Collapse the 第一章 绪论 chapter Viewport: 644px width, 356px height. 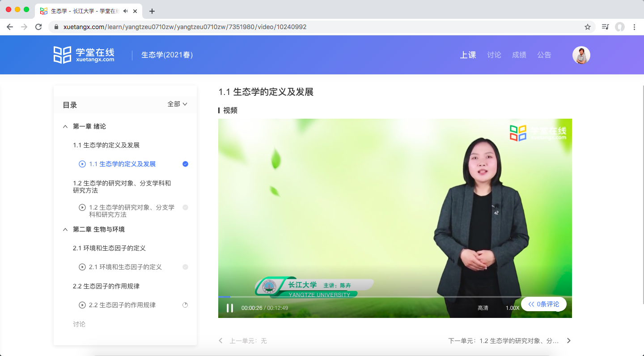65,127
